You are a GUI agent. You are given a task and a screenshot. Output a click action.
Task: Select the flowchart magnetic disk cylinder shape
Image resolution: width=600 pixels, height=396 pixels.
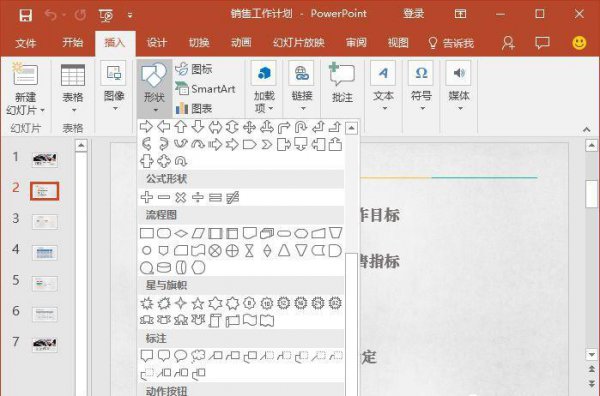tap(164, 268)
